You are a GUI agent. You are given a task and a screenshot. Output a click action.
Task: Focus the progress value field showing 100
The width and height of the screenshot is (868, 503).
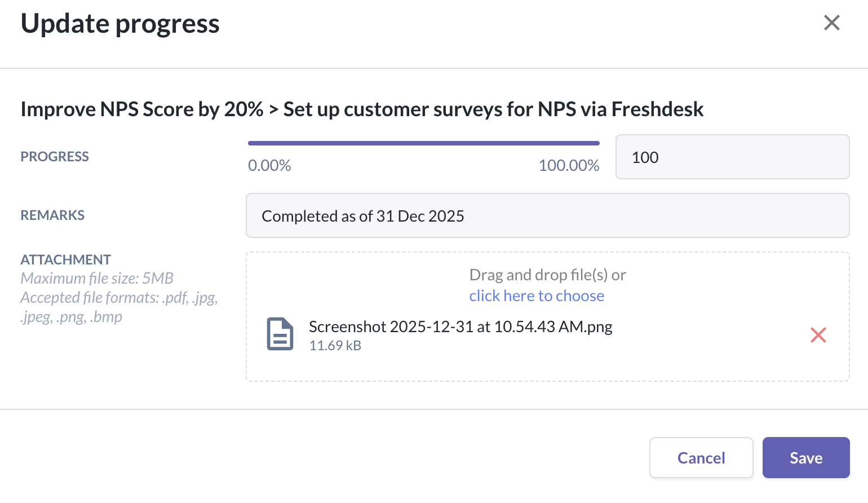pyautogui.click(x=732, y=157)
